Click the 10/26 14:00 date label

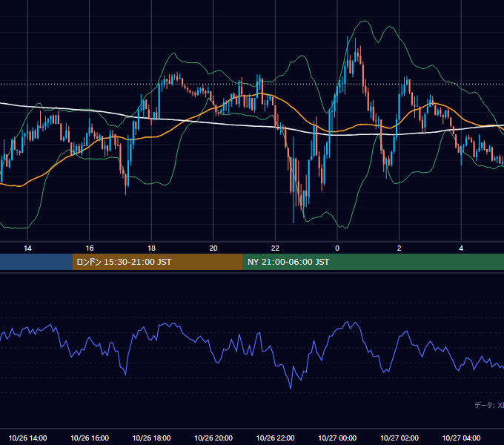pos(27,438)
